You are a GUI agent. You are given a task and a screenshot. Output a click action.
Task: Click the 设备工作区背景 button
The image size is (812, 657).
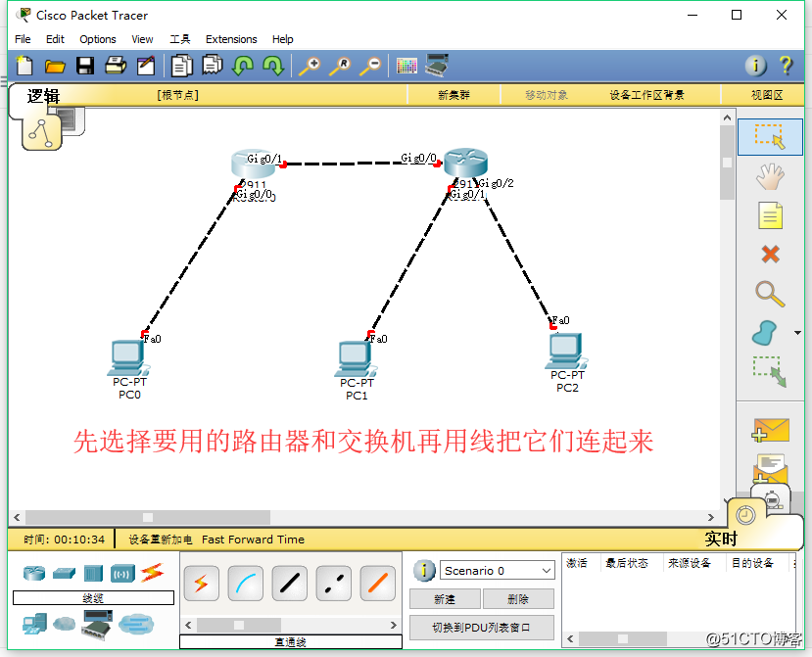click(x=646, y=95)
